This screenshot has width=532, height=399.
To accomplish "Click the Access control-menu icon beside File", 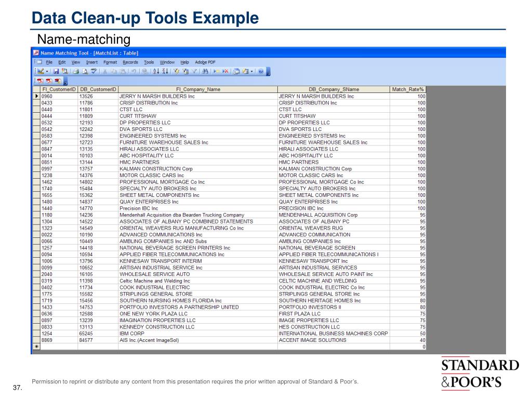I will [x=39, y=62].
